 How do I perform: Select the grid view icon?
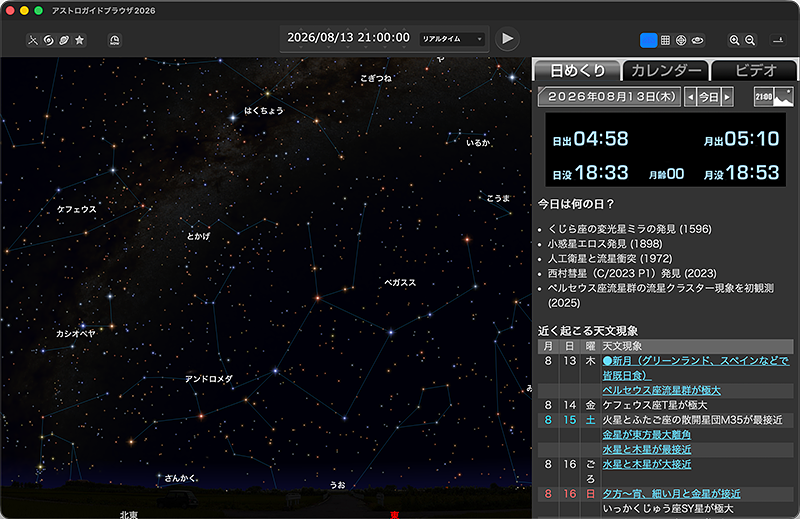click(x=666, y=40)
